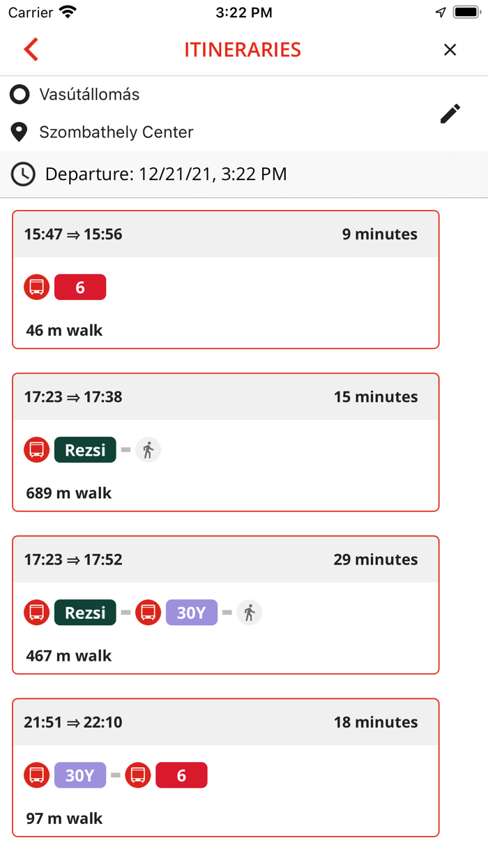Viewport: 488px width, 868px height.
Task: Edit the Vasútállomás origin field
Action: pos(90,94)
